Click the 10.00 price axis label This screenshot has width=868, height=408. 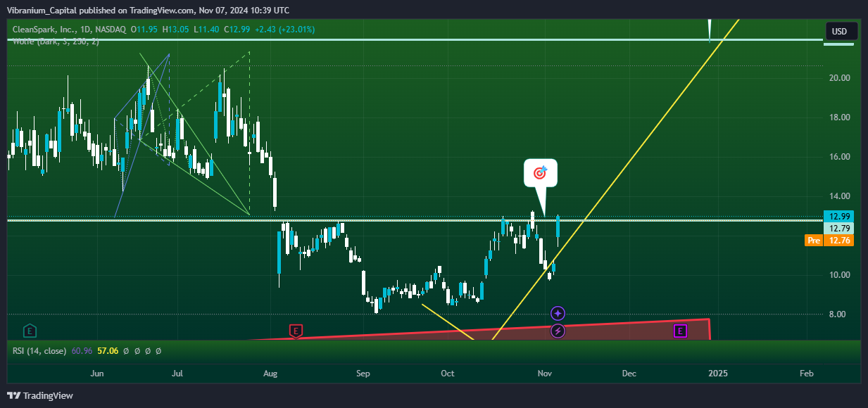(x=839, y=275)
